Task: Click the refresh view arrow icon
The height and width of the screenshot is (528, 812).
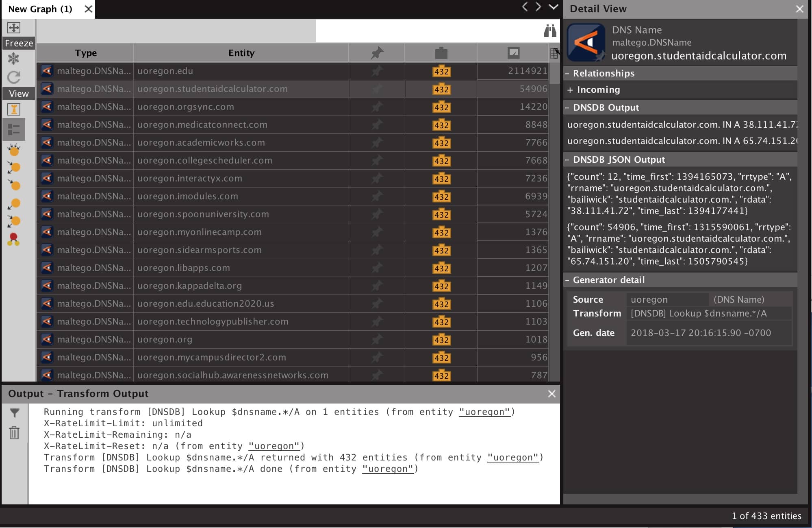Action: 14,77
